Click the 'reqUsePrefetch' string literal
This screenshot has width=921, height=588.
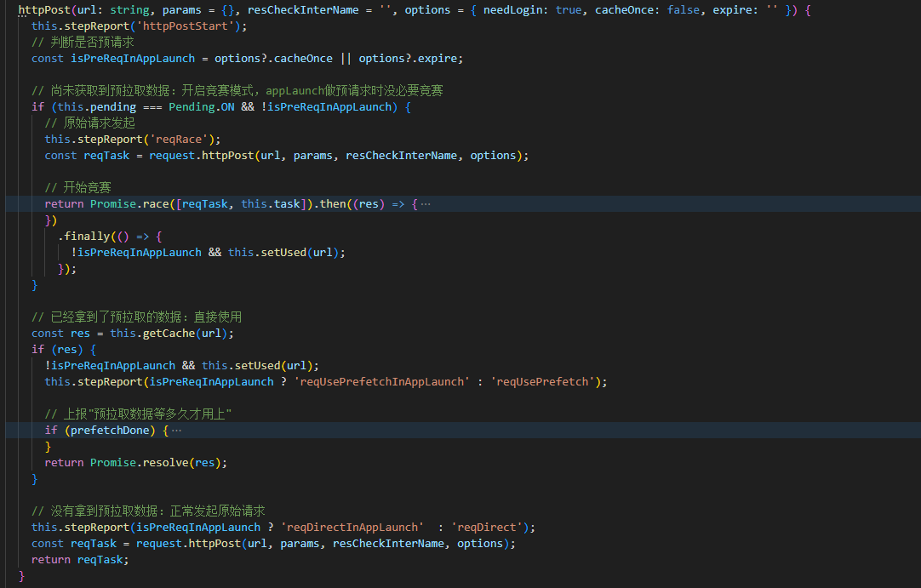tap(543, 382)
